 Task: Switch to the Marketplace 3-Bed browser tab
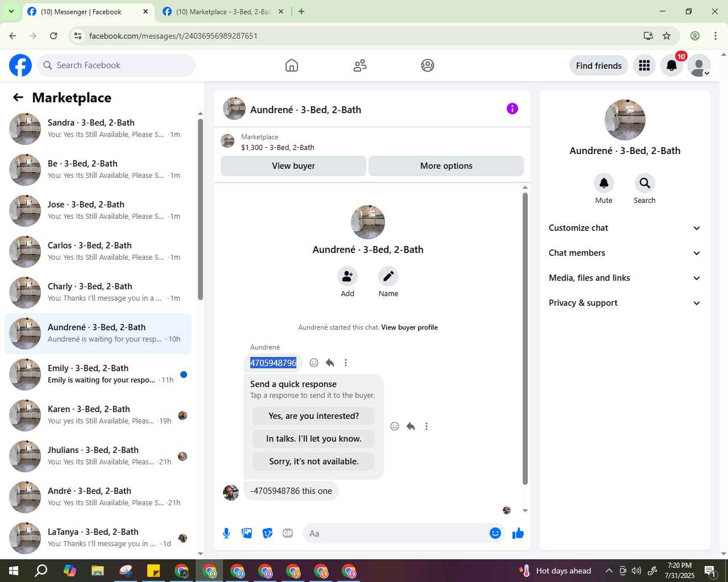coord(223,11)
